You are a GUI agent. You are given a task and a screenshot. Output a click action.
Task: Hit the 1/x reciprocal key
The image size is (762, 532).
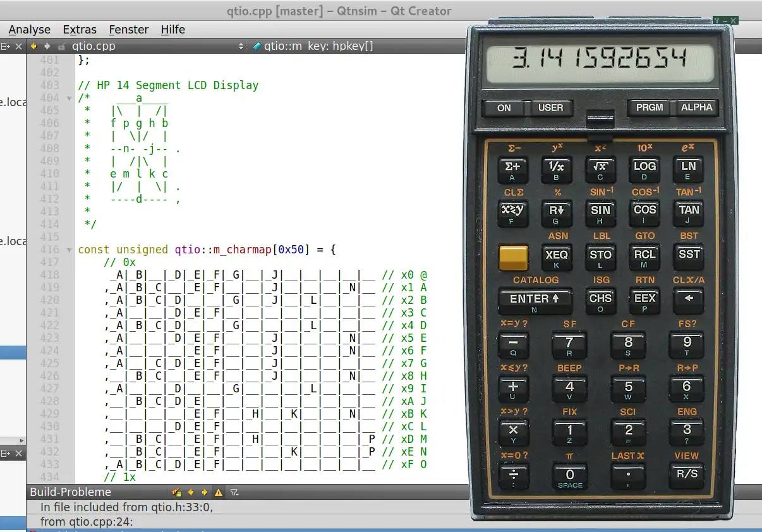tap(557, 171)
